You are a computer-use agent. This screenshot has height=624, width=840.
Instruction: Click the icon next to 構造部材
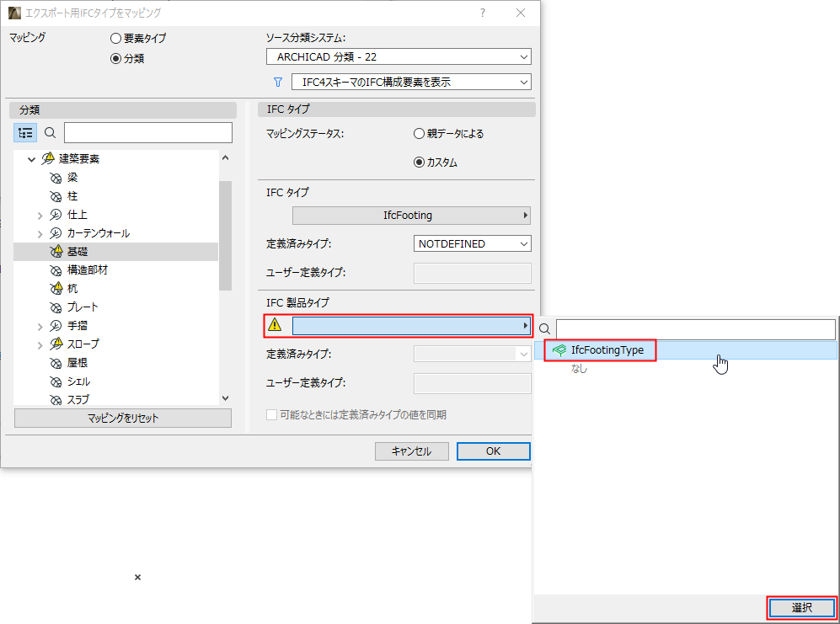[56, 270]
